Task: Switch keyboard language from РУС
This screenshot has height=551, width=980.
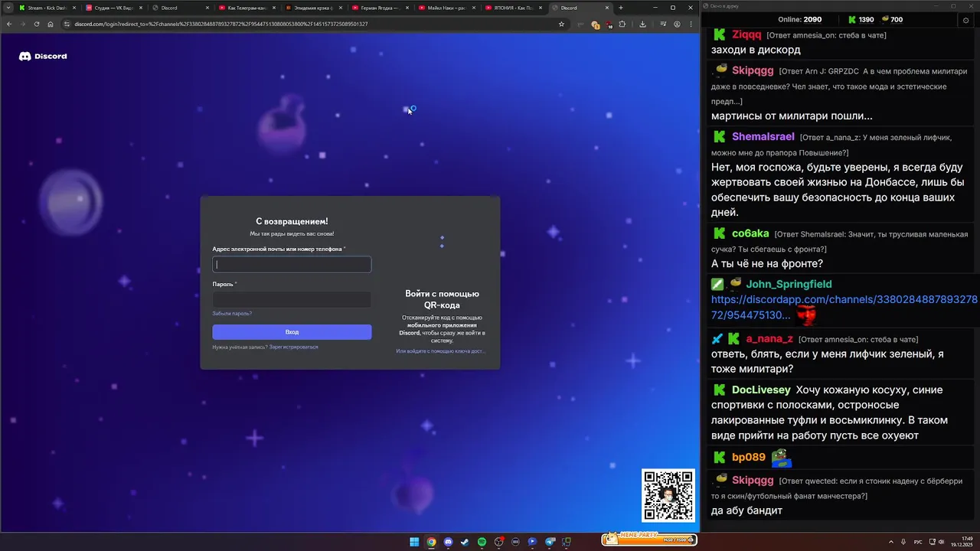Action: (918, 542)
